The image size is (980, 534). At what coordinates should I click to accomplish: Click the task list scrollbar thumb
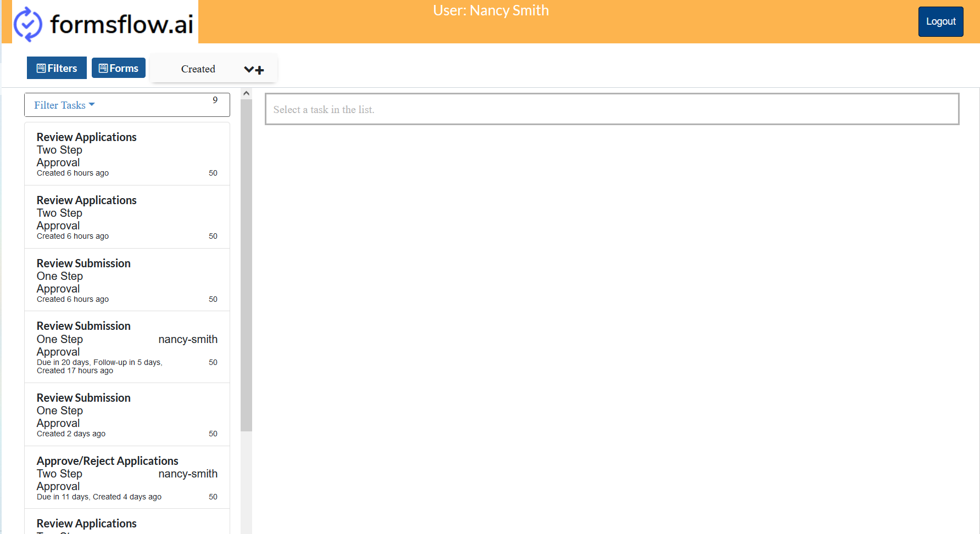[x=246, y=265]
